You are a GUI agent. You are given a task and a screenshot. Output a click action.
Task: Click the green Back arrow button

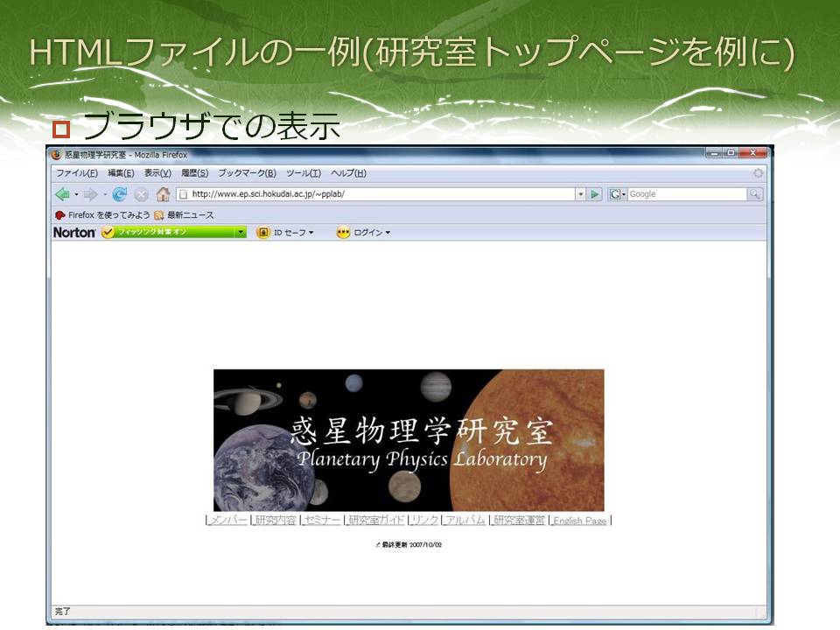coord(62,194)
